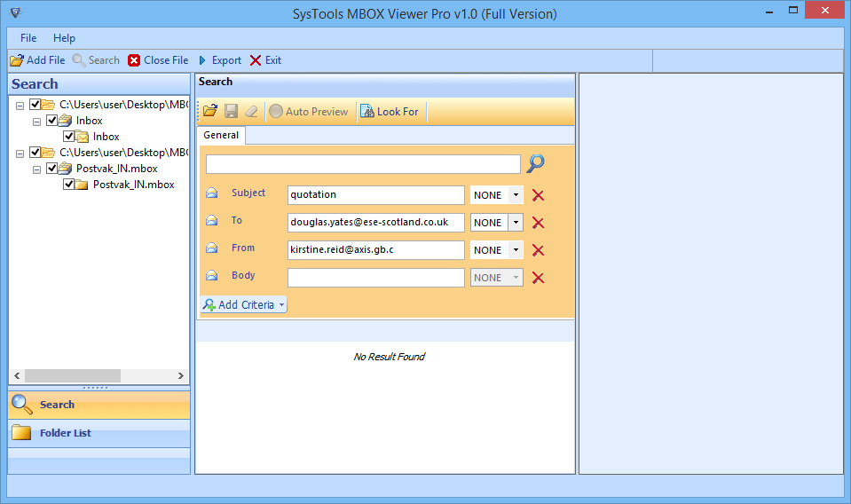Click Exit in the toolbar
The image size is (851, 504).
265,60
